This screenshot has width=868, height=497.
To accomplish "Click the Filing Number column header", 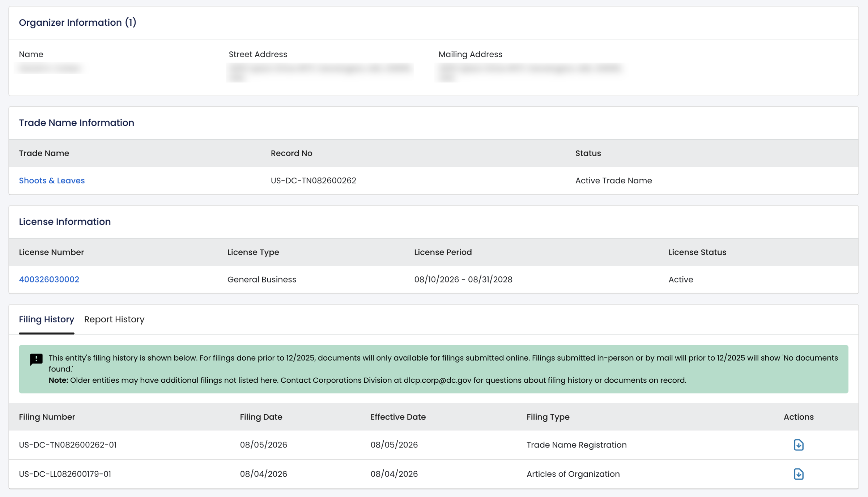I will [47, 417].
